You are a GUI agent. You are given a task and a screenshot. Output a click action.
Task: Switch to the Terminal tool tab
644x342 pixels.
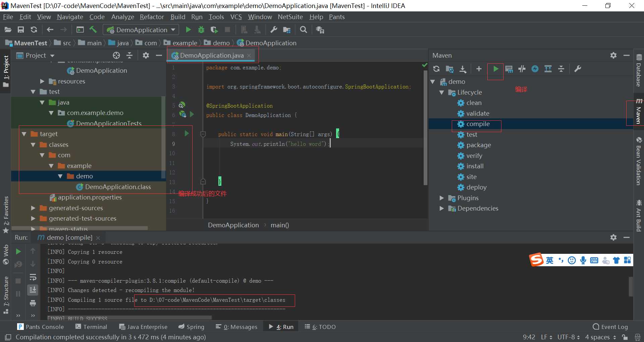point(91,327)
